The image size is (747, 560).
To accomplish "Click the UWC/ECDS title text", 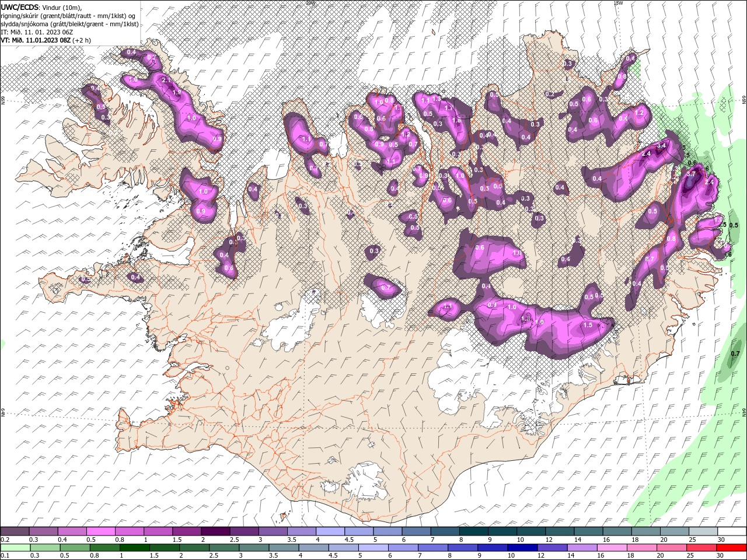I will click(x=20, y=7).
